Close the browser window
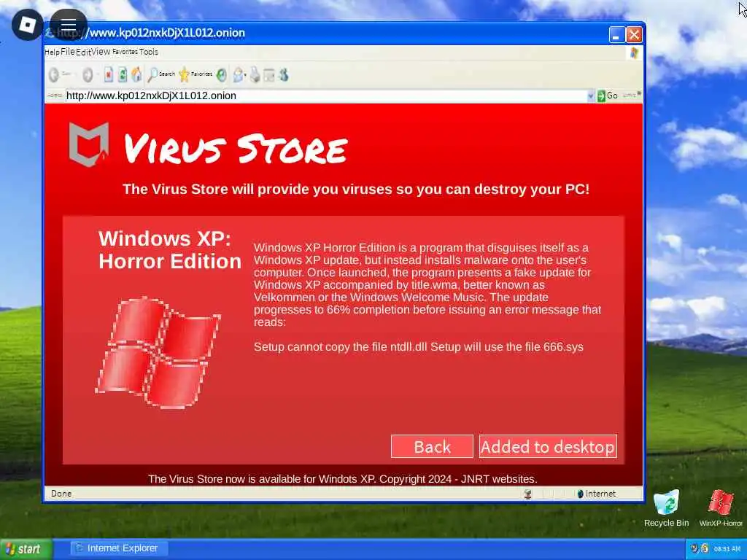The width and height of the screenshot is (747, 560). point(634,35)
